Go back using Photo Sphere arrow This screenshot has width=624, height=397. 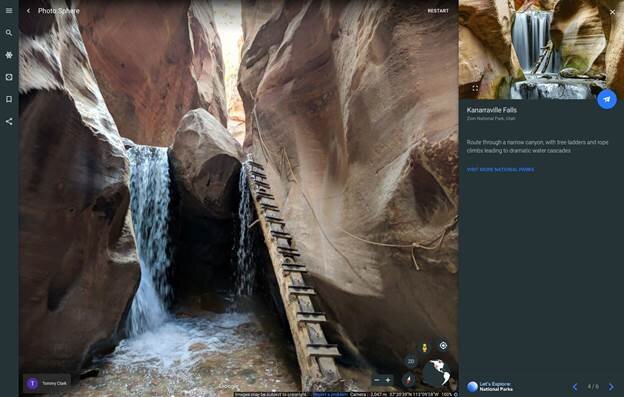[28, 11]
